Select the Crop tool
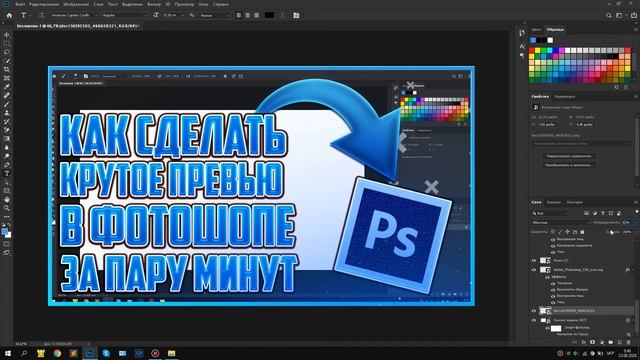 click(7, 69)
